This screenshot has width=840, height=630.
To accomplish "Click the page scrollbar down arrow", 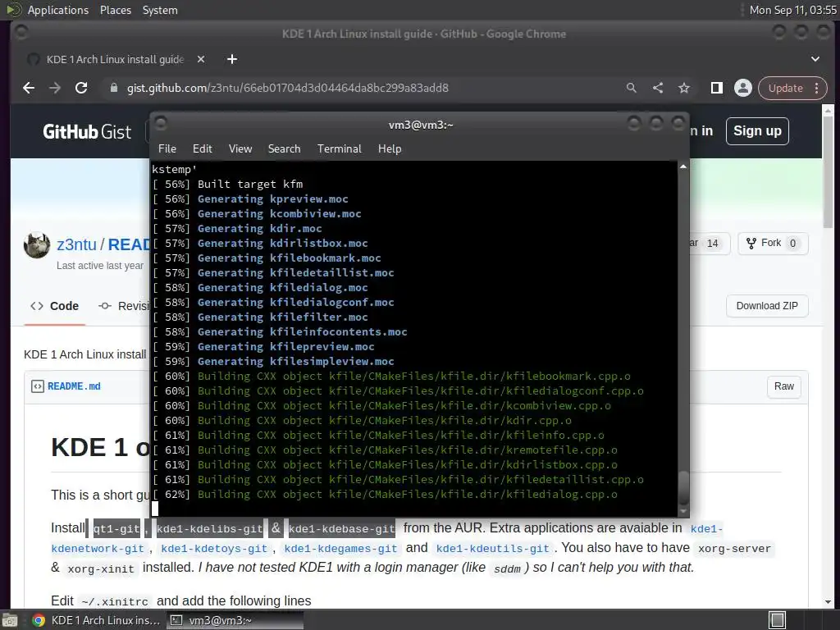I will click(829, 602).
